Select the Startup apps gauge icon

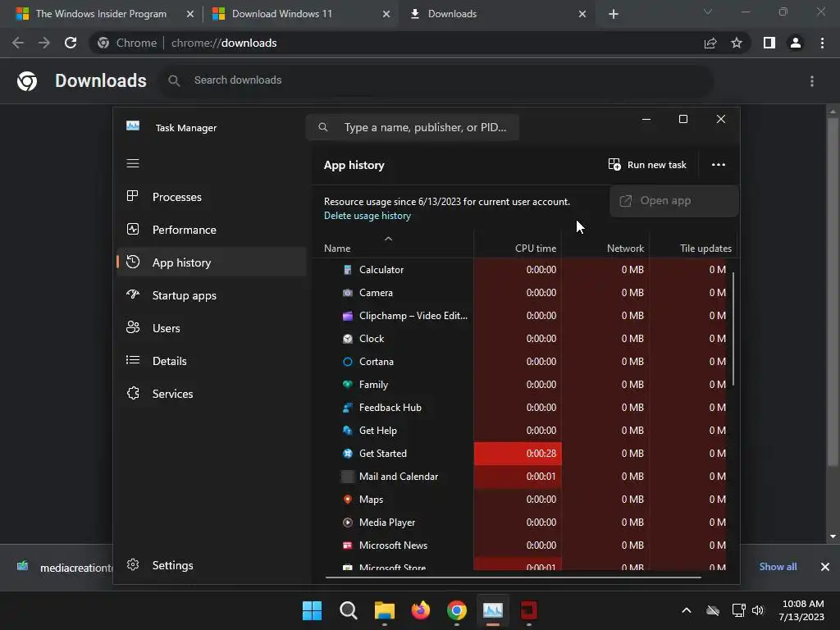(132, 294)
